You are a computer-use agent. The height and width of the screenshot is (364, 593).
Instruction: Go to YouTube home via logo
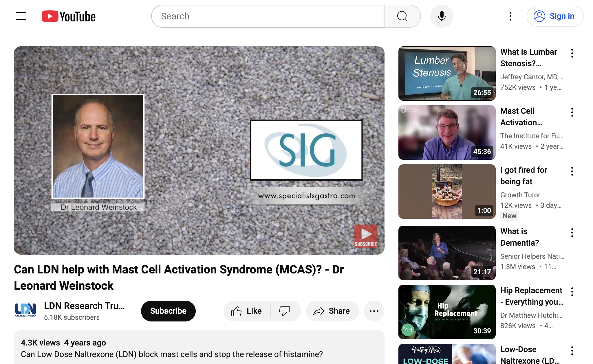coord(69,16)
